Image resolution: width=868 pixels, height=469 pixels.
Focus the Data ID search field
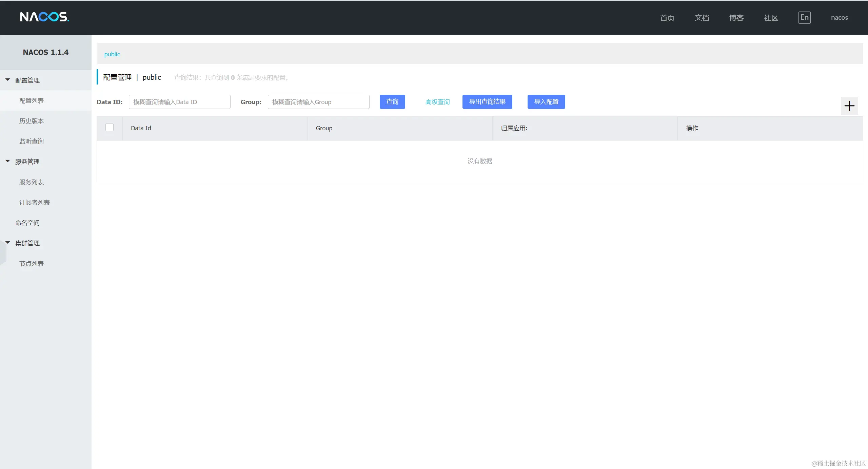point(179,102)
